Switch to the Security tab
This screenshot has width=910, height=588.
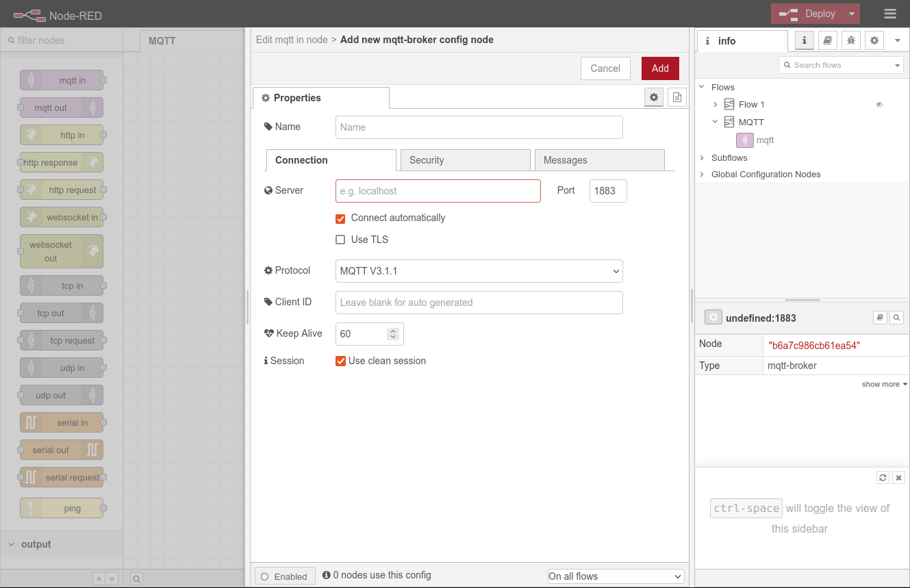(466, 160)
